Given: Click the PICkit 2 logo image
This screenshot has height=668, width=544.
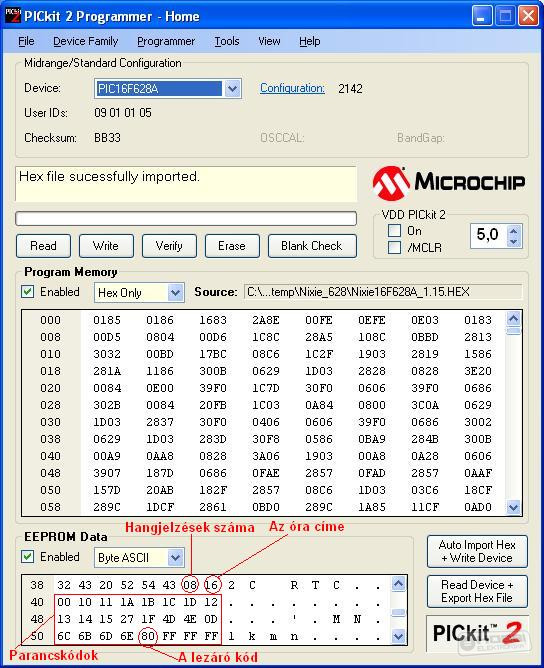Looking at the screenshot, I should [x=477, y=633].
